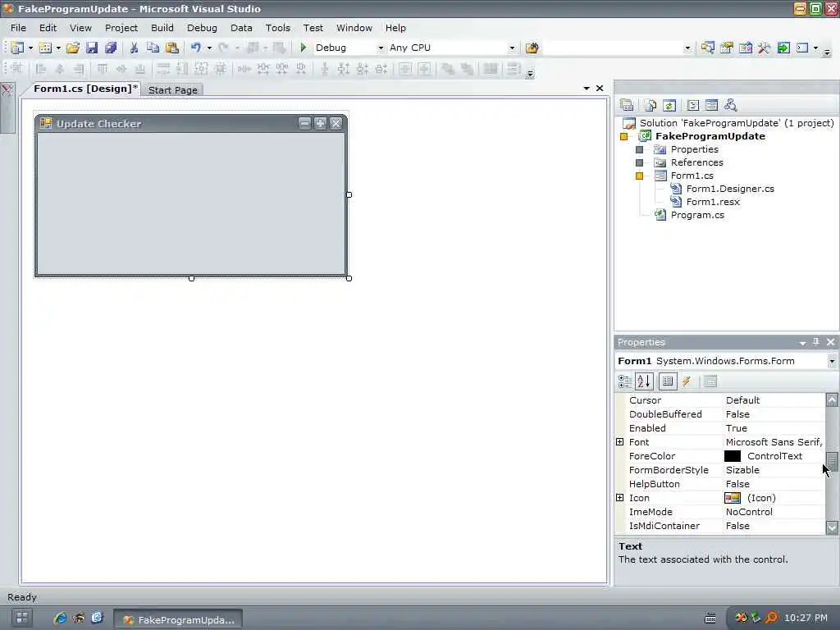The height and width of the screenshot is (630, 840).
Task: Select the Solution 'FakeProgramUpdate' root node
Action: click(x=737, y=123)
